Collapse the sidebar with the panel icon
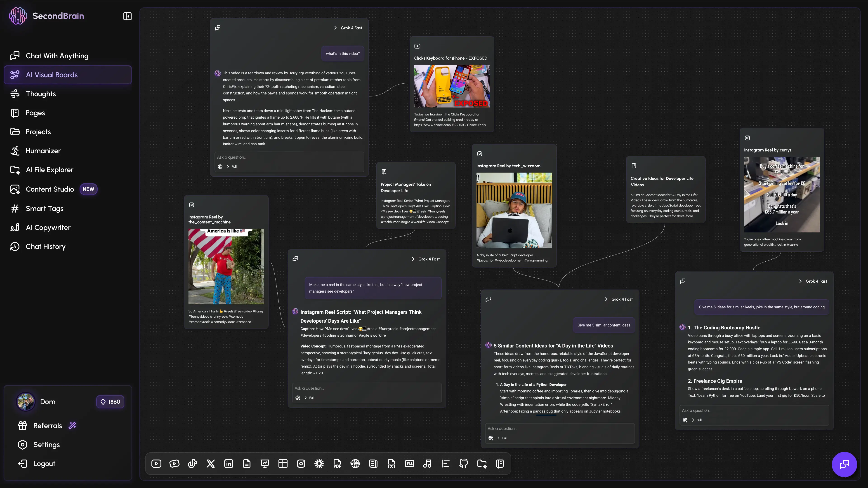The width and height of the screenshot is (868, 488). point(127,16)
